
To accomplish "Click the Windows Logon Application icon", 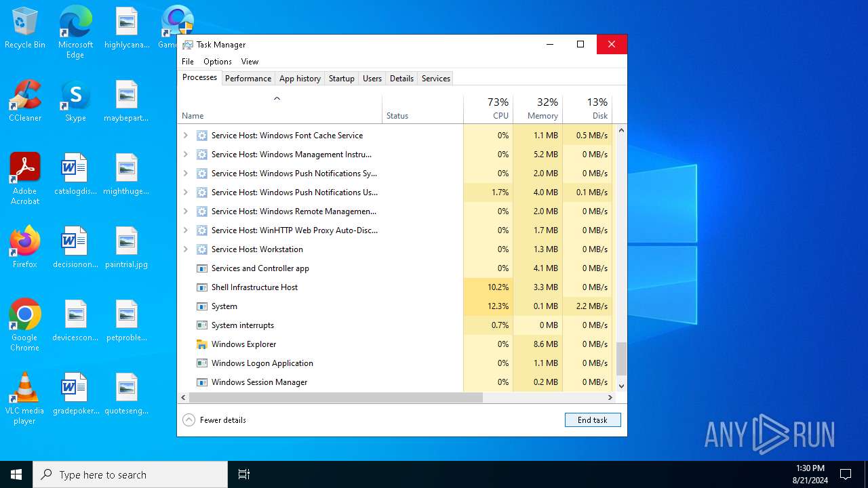I will (201, 363).
